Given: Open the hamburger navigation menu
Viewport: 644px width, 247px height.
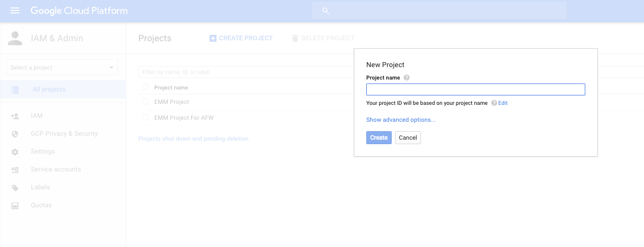Looking at the screenshot, I should [x=15, y=10].
